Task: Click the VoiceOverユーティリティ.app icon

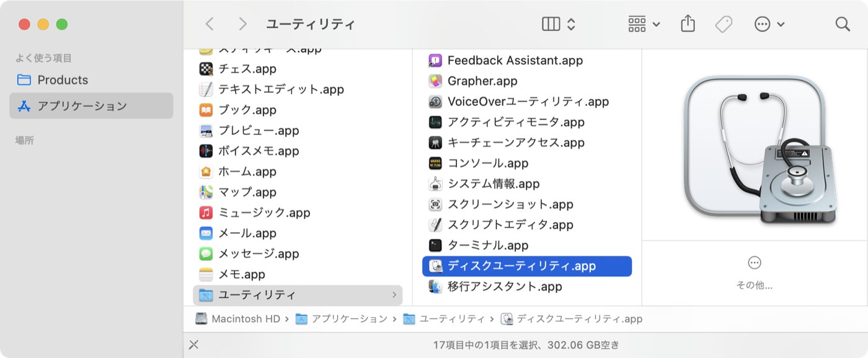Action: (x=435, y=102)
